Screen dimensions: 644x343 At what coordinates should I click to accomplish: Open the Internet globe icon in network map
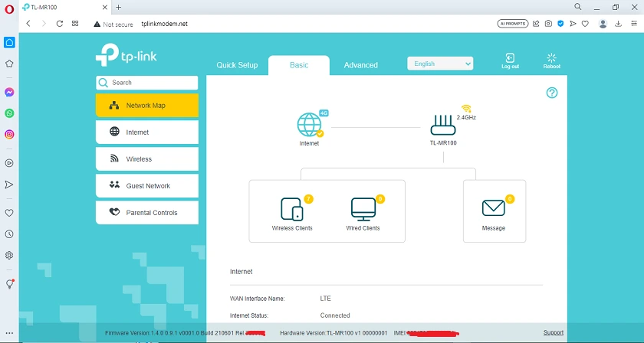point(309,125)
